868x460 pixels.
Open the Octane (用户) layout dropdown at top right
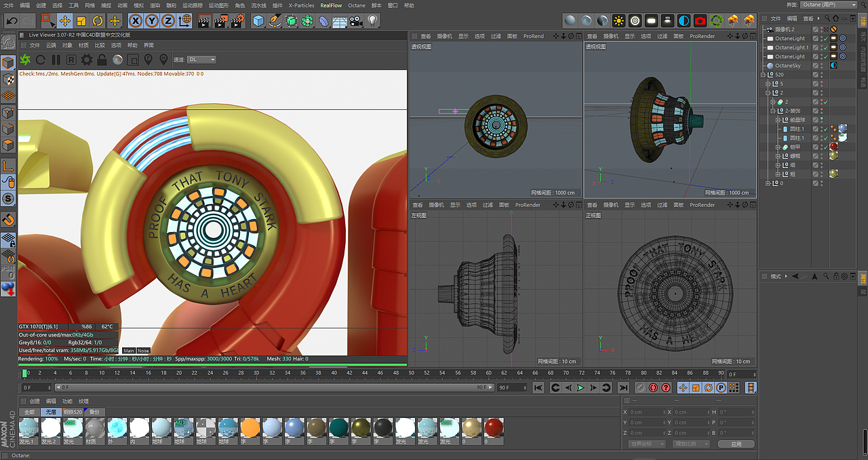(x=829, y=5)
